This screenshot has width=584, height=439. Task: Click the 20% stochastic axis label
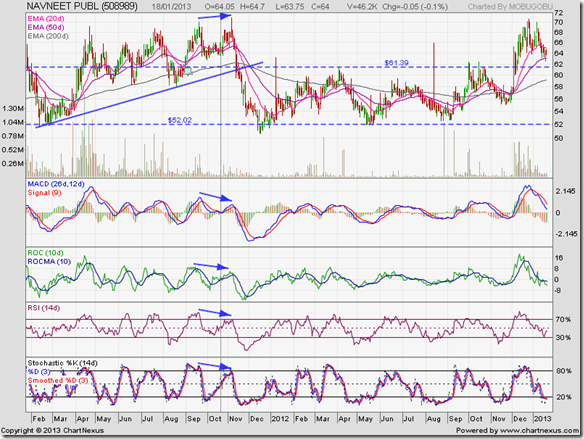(564, 397)
